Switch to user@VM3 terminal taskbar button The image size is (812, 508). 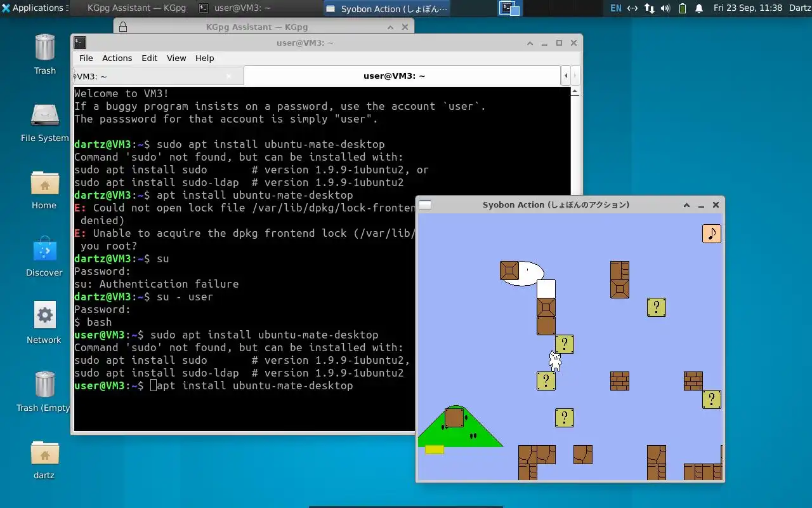coord(258,8)
